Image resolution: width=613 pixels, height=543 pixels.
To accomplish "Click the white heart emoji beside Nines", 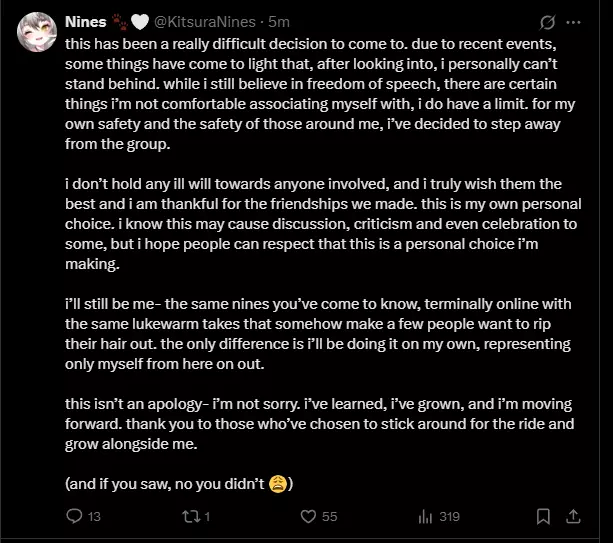I will [x=140, y=22].
